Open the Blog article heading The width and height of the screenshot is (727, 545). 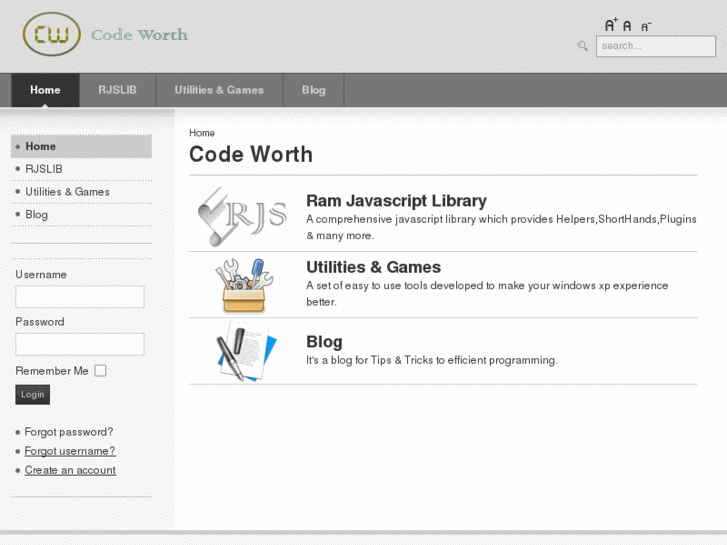click(x=324, y=341)
